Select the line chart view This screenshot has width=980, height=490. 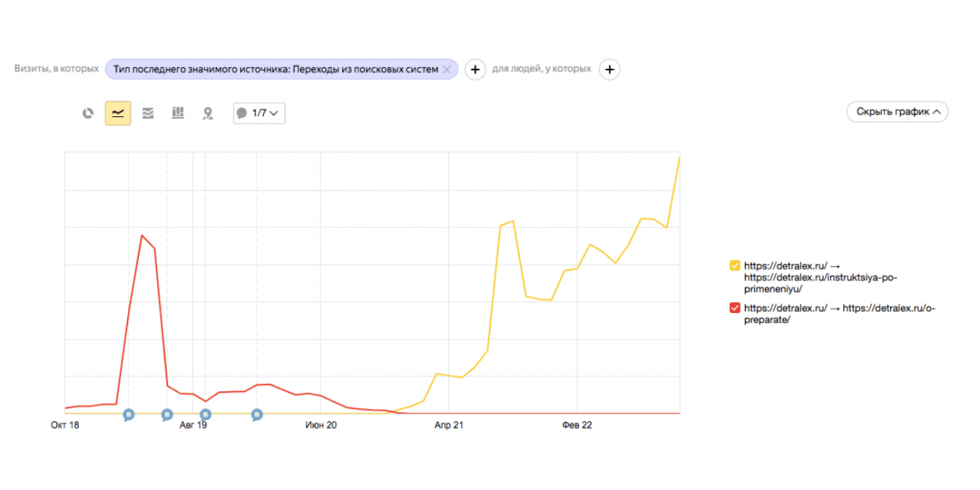pos(118,113)
